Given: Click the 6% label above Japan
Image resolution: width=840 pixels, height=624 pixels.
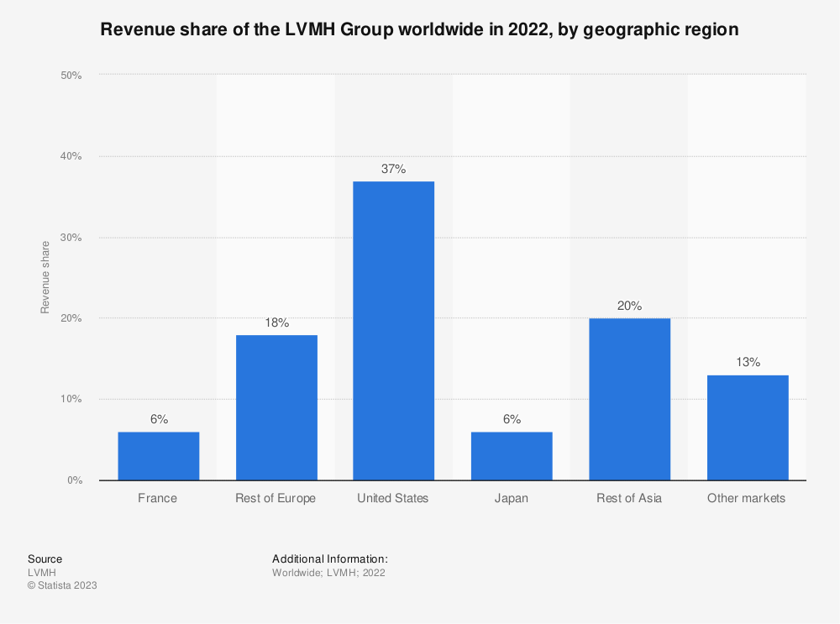Looking at the screenshot, I should click(x=512, y=419).
